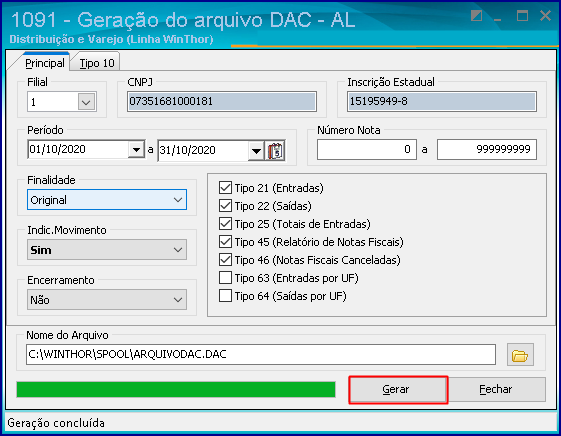
Task: Toggle Tipo 45 (Relatório de Notas Fiscais)
Action: 225,242
